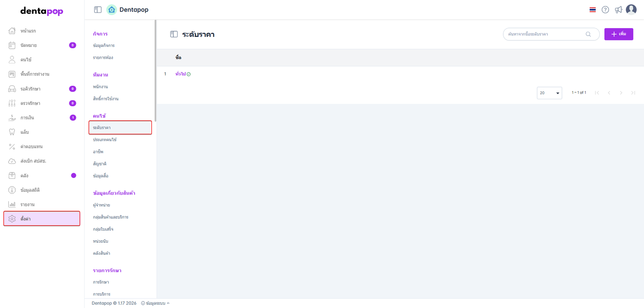This screenshot has height=308, width=644.
Task: Open the พื้นที่การทำงาน workspace icon
Action: (x=12, y=74)
